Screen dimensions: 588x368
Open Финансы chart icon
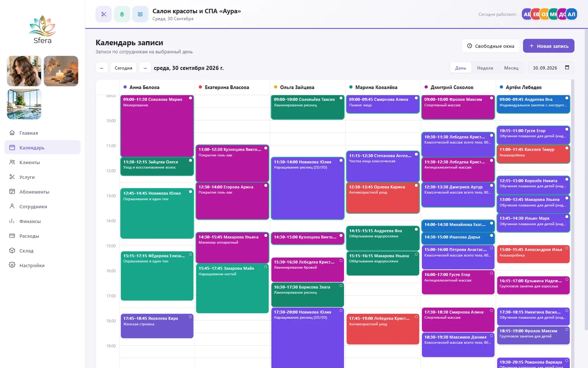point(12,221)
